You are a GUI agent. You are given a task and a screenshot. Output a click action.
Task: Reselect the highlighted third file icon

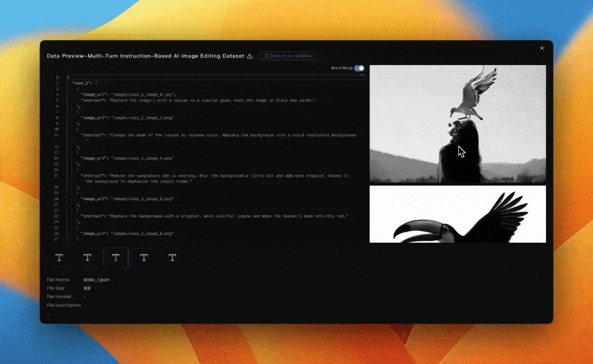pyautogui.click(x=116, y=258)
